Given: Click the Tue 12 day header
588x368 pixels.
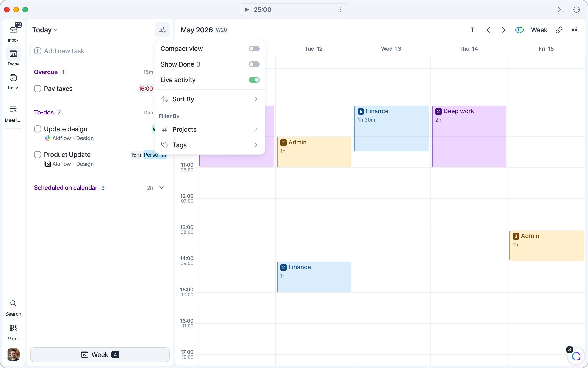Looking at the screenshot, I should coord(313,48).
